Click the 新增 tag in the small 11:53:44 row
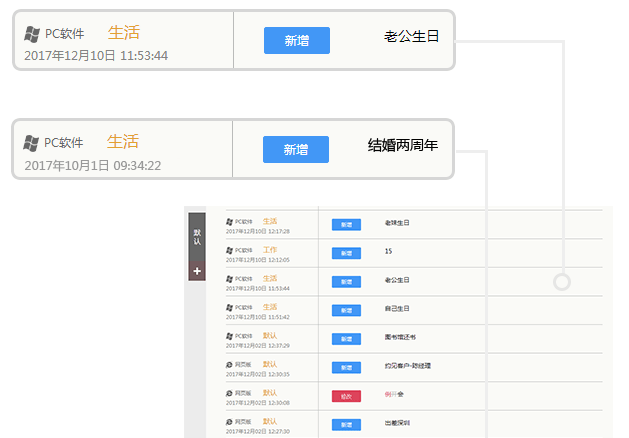Viewport: 629px width, 438px height. (x=346, y=282)
